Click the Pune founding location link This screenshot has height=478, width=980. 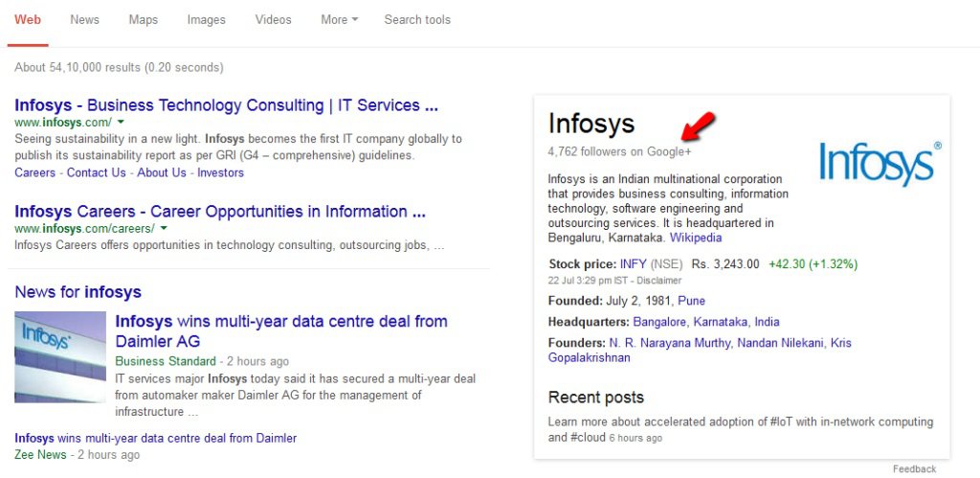pyautogui.click(x=692, y=301)
